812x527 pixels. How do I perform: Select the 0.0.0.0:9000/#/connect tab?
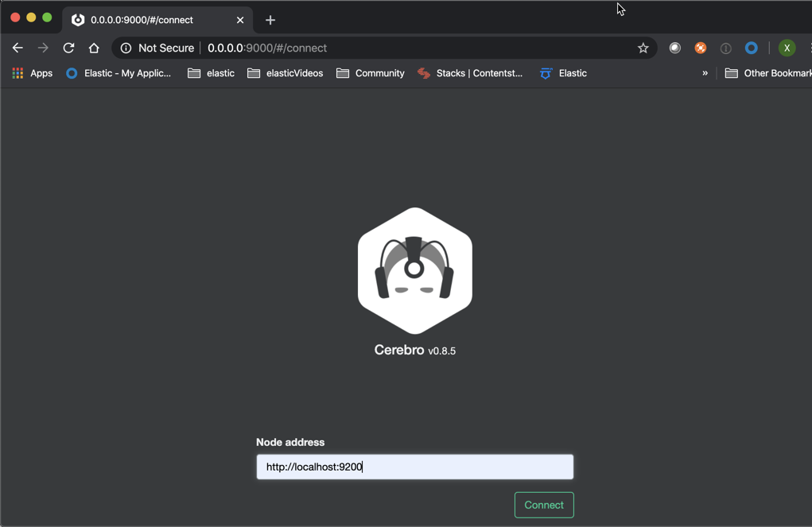click(157, 20)
